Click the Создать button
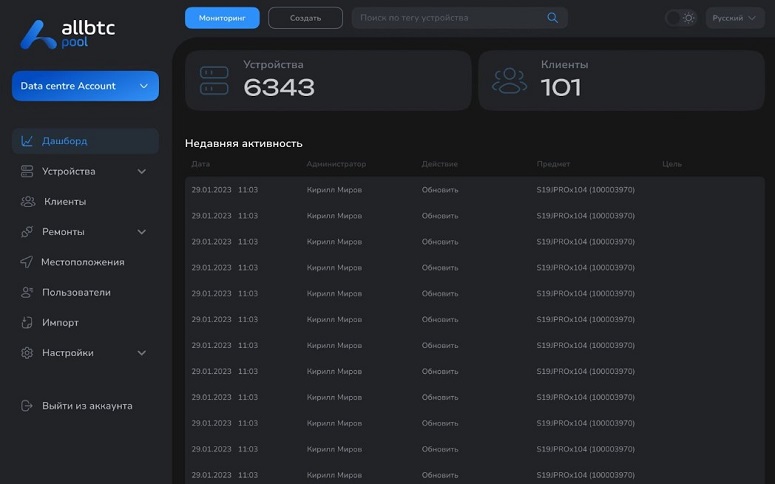Image resolution: width=775 pixels, height=484 pixels. [x=305, y=18]
